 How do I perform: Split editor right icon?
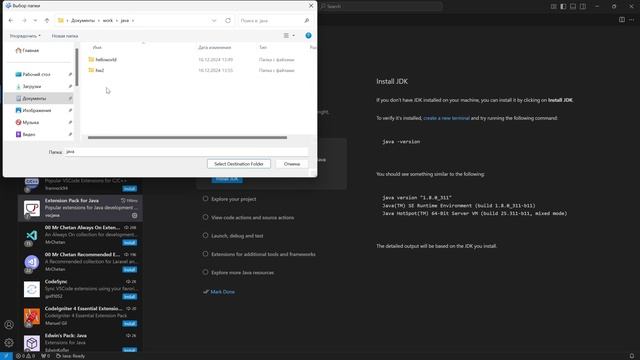622,20
